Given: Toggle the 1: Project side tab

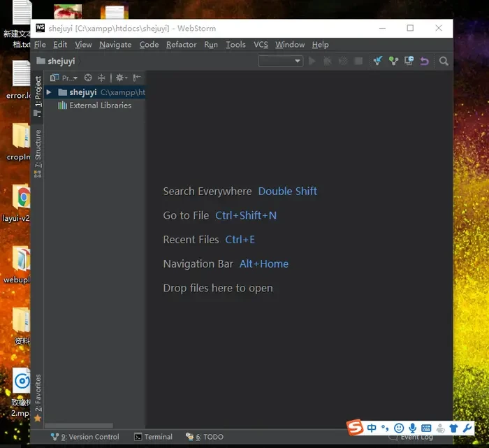Looking at the screenshot, I should 38,93.
